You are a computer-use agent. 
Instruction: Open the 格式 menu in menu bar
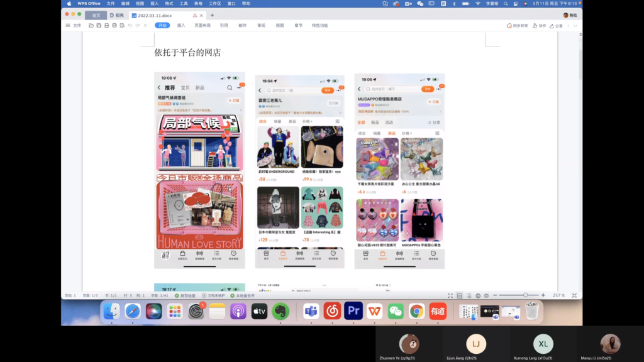(169, 4)
